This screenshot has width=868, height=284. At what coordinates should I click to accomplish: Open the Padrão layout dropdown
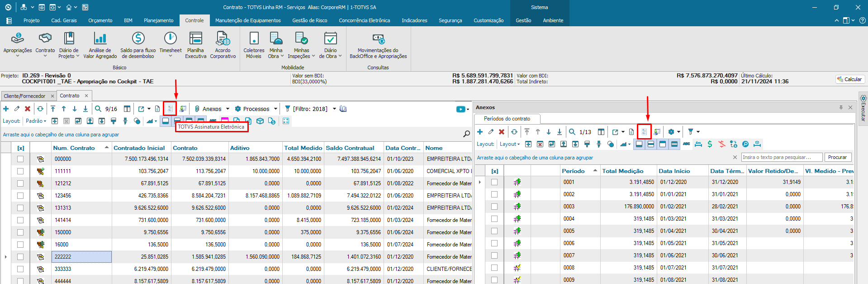(36, 121)
